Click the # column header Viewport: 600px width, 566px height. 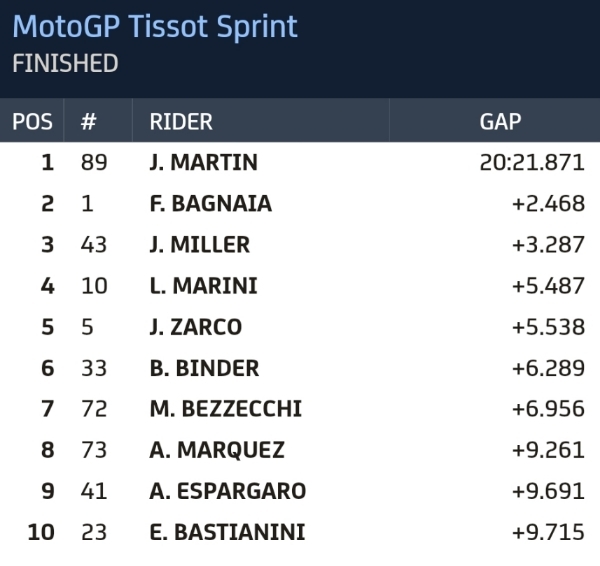click(88, 122)
